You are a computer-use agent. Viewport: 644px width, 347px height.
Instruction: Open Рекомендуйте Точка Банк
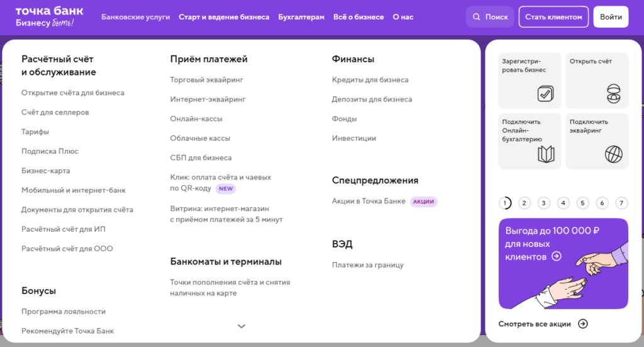pyautogui.click(x=68, y=331)
